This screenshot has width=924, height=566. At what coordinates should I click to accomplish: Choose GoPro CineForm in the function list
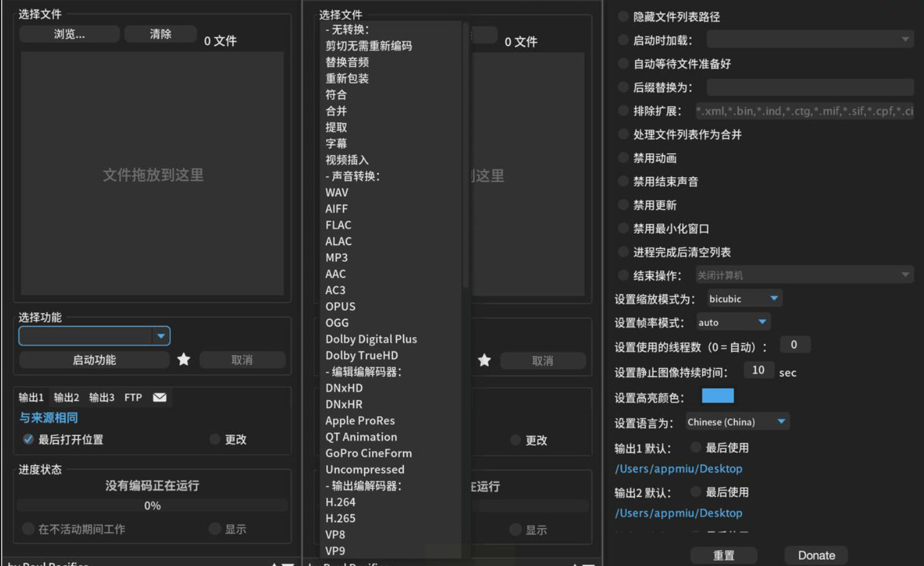368,453
